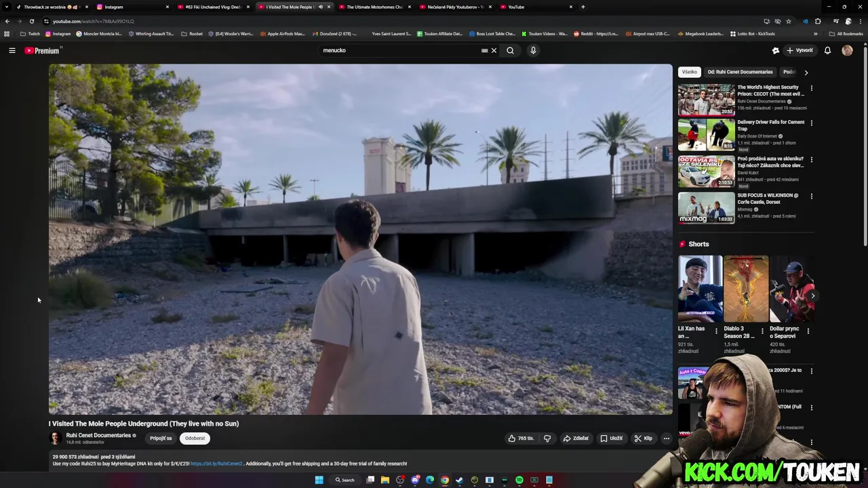
Task: Select the Všetko filter chip
Action: click(x=690, y=72)
